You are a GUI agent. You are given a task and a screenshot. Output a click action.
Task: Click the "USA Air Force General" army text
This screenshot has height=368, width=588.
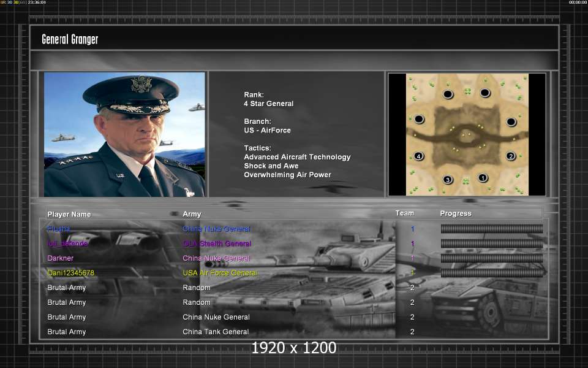click(220, 273)
